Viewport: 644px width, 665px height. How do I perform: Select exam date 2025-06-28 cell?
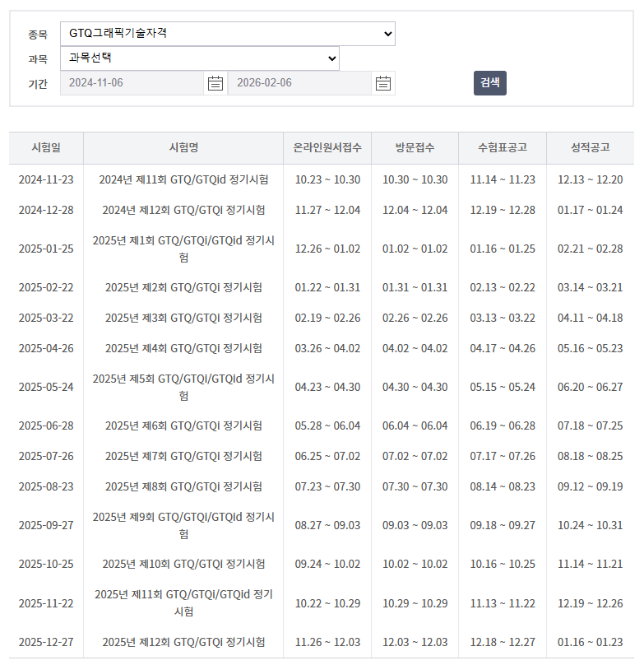coord(46,426)
